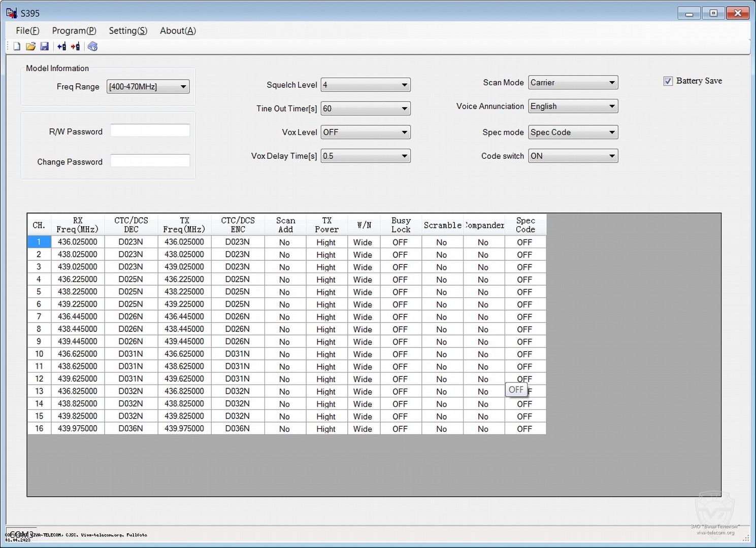Open the Squelch Level dropdown
The height and width of the screenshot is (548, 756).
pos(404,85)
